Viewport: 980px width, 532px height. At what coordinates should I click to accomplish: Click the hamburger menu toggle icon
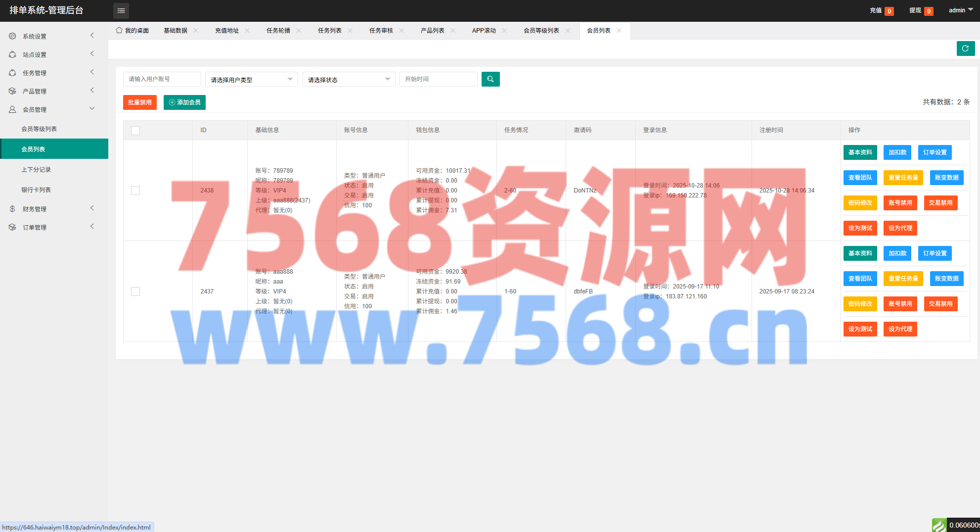click(x=121, y=10)
